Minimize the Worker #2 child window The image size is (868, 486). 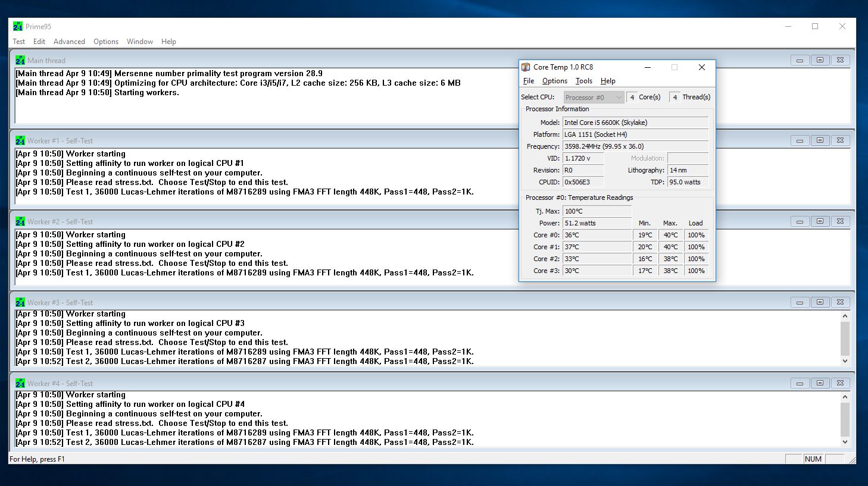point(800,221)
